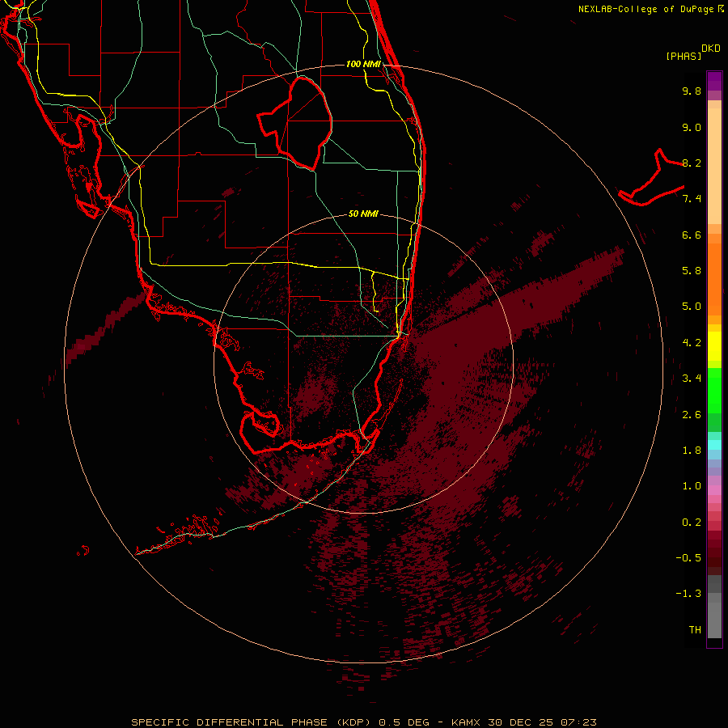Click the 8.2 value on the color scale
The width and height of the screenshot is (728, 728).
pyautogui.click(x=692, y=163)
